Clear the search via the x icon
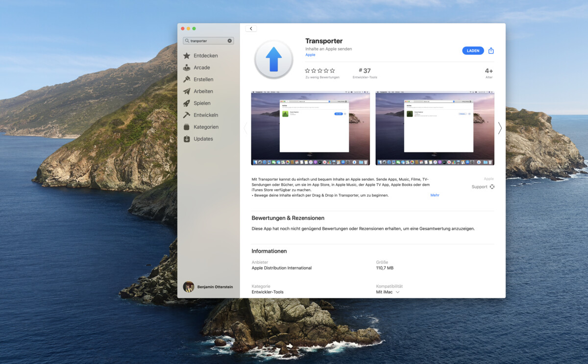588x364 pixels. (229, 41)
